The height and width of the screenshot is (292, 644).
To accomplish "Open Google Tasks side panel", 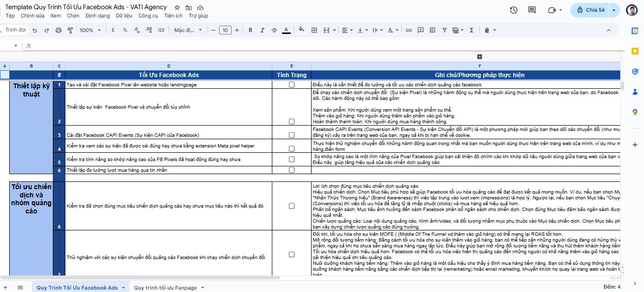I will (635, 71).
